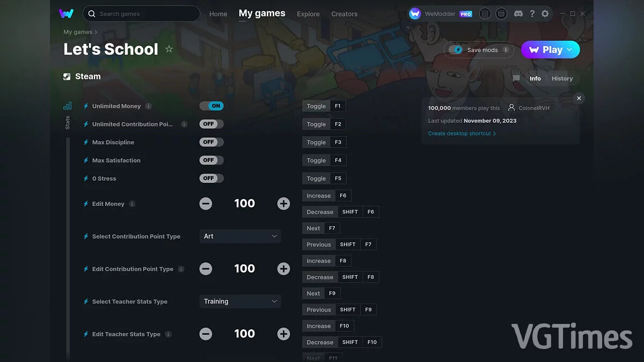
Task: Click the Next F9 hotkey button
Action: [321, 293]
